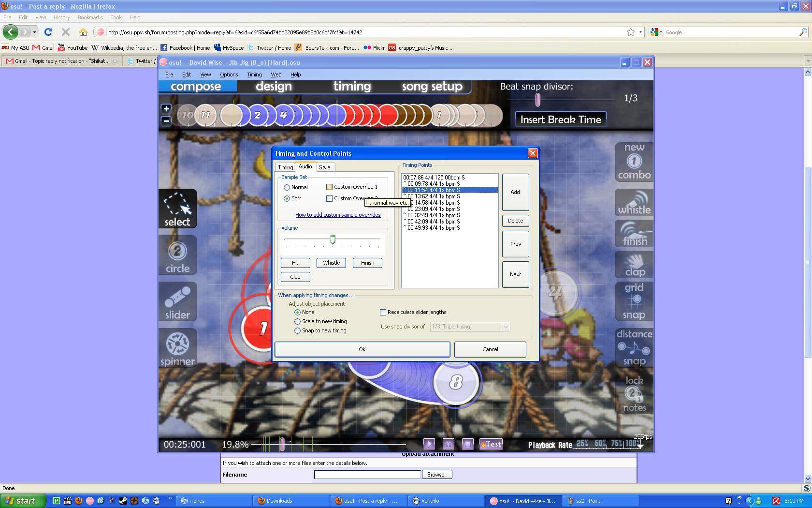Open the snap divisor dropdown
Screen dimensions: 812x508
coord(506,327)
